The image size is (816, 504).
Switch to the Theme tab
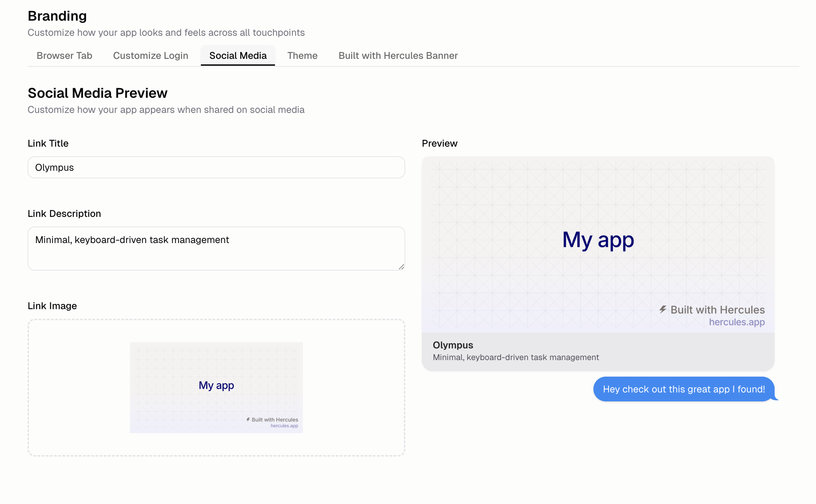302,55
